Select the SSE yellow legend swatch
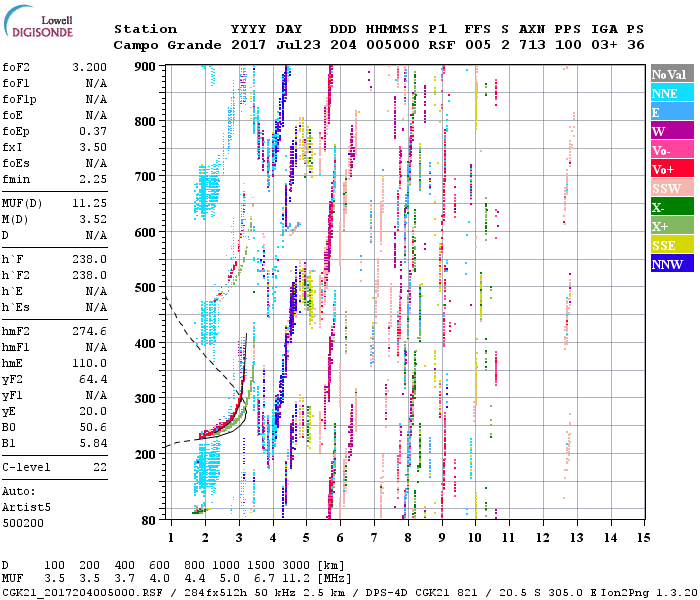Screen dimensions: 700x600 [672, 244]
